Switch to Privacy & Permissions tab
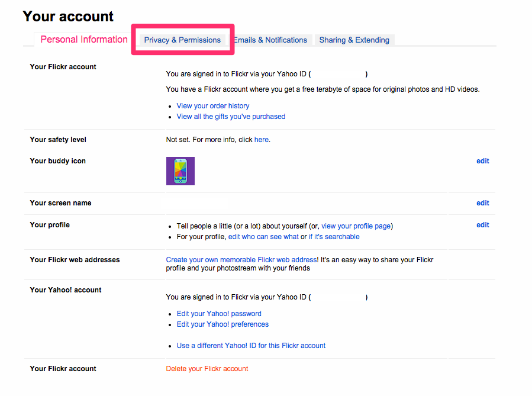 (182, 40)
